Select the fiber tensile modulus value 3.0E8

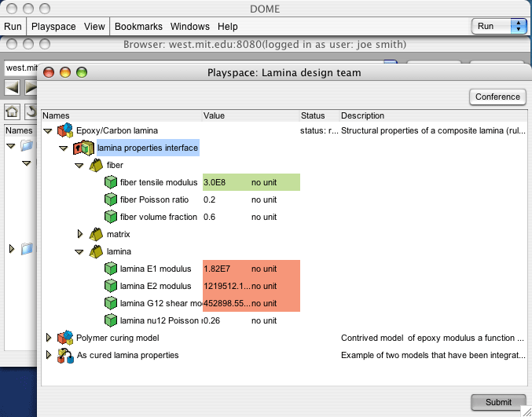click(215, 182)
